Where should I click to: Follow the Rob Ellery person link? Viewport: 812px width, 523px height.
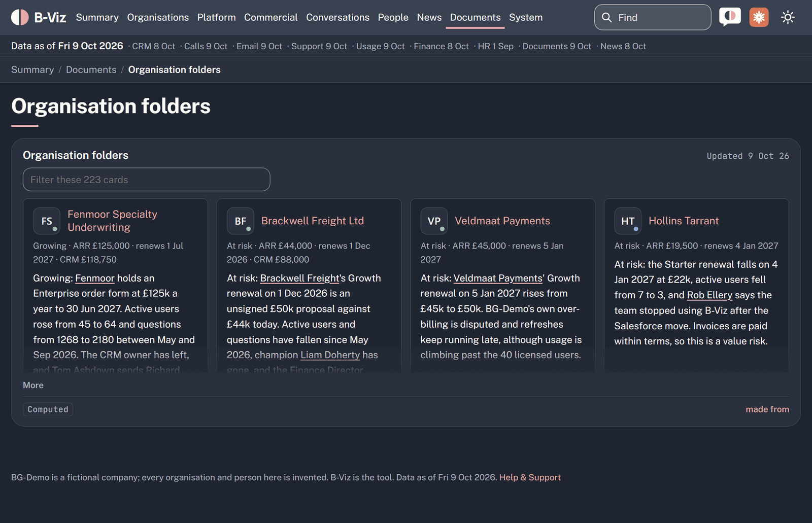pos(709,295)
